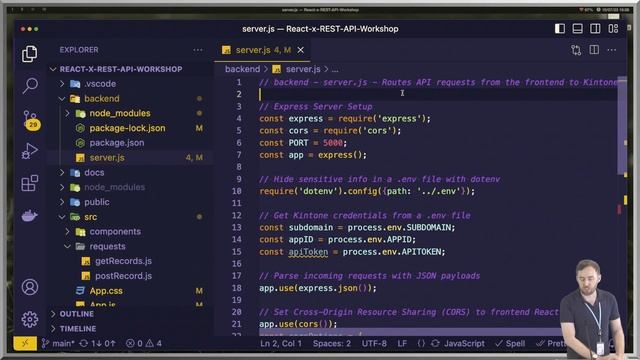Open the Docker view
640x360 pixels.
tap(29, 215)
